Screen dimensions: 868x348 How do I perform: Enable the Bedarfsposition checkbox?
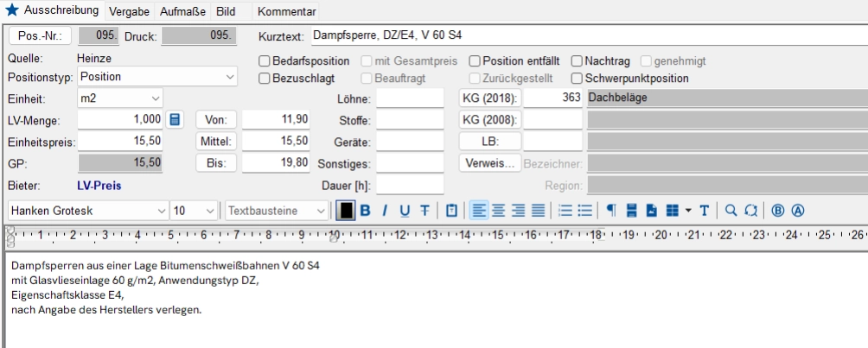click(x=265, y=61)
